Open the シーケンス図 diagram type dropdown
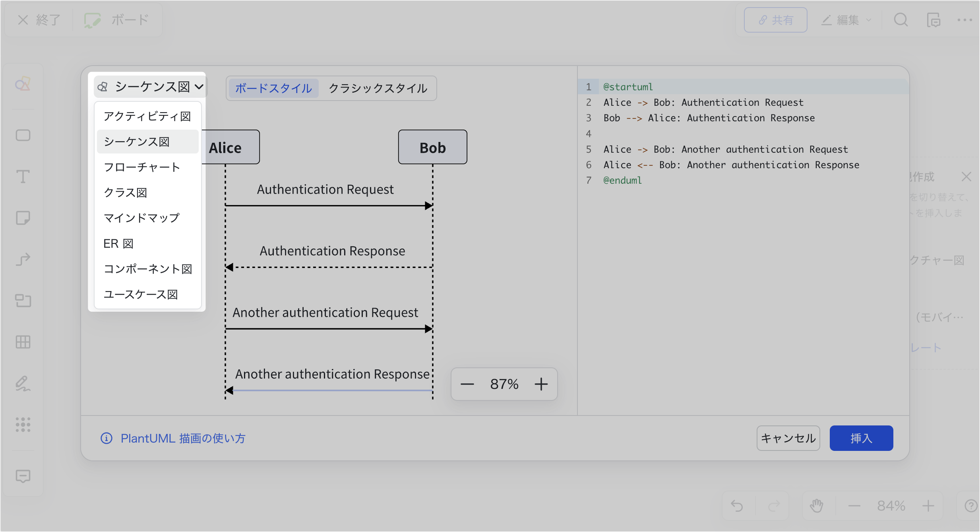 150,86
